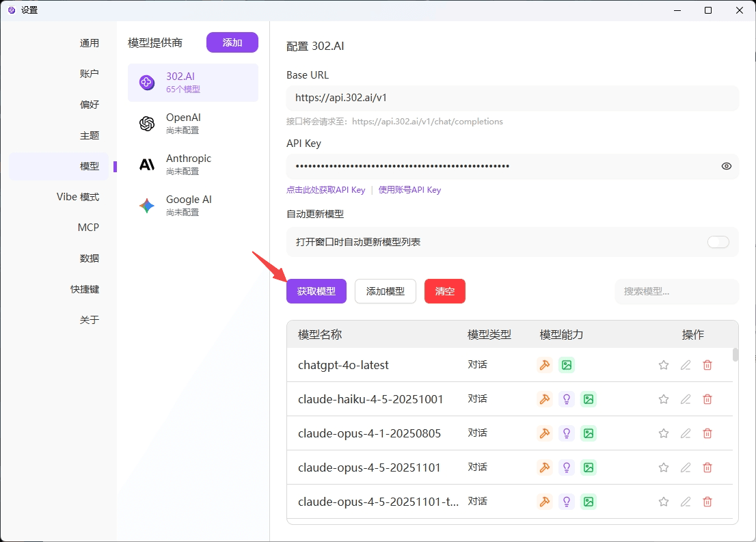The width and height of the screenshot is (756, 542).
Task: Favorite the chatgpt-4o-latest model with star
Action: click(664, 365)
